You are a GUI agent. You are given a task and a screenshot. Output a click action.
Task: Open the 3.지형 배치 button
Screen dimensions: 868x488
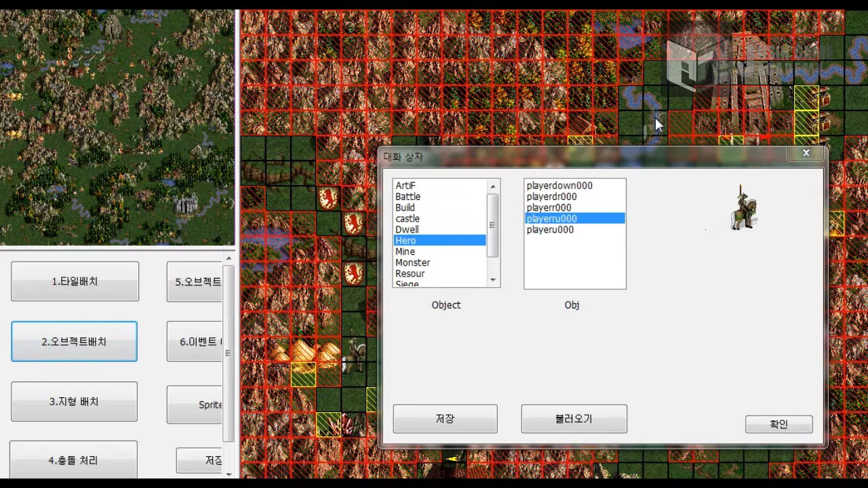pyautogui.click(x=74, y=402)
